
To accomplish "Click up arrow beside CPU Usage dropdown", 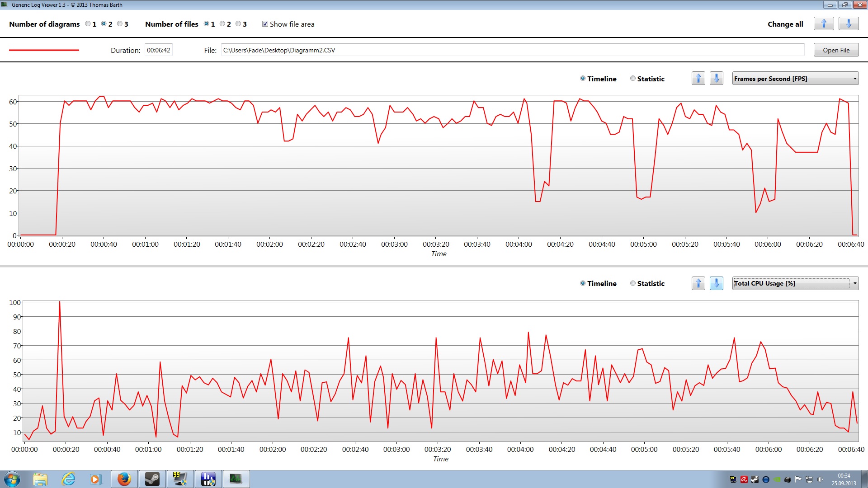I will click(698, 283).
